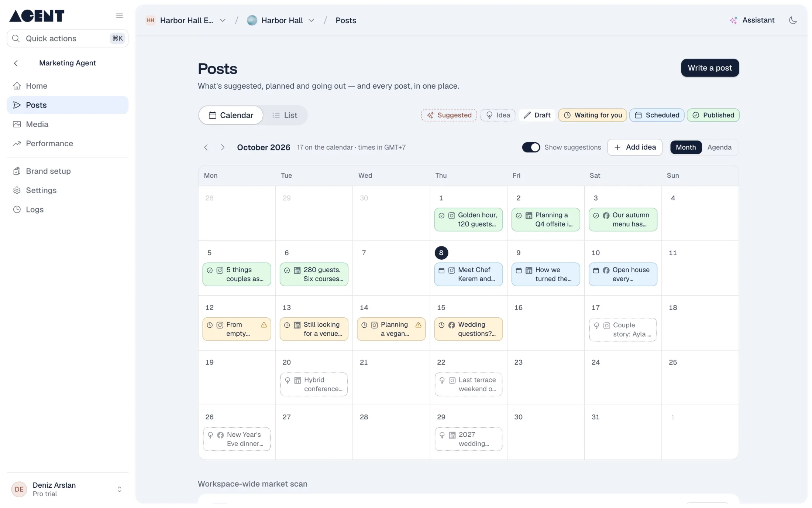The height and width of the screenshot is (508, 812).
Task: Switch to the Agenda view
Action: (719, 147)
